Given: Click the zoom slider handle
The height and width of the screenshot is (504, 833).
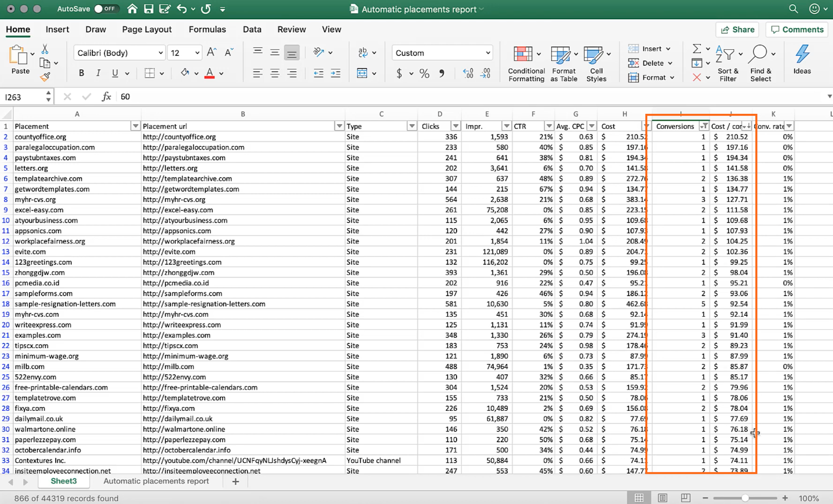Looking at the screenshot, I should tap(745, 498).
